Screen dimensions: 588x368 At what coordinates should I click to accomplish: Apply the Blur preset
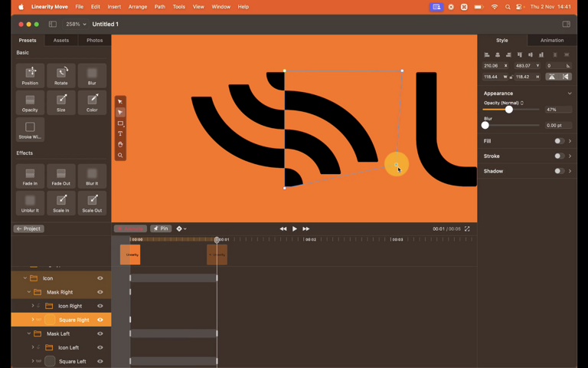pos(92,75)
